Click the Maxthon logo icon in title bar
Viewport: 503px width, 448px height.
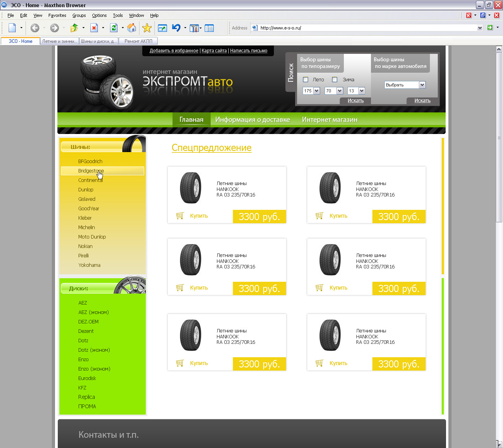(5, 5)
